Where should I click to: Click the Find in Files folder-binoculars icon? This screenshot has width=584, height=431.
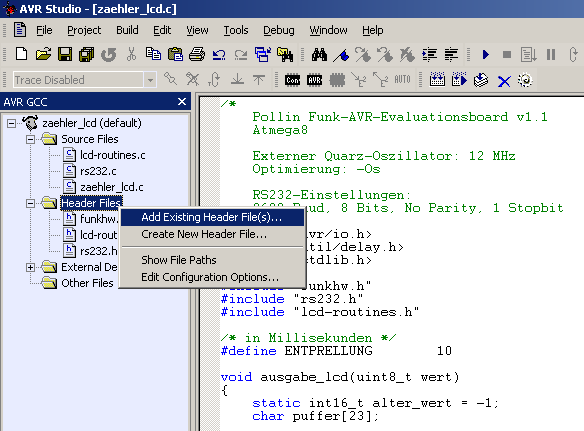click(285, 55)
